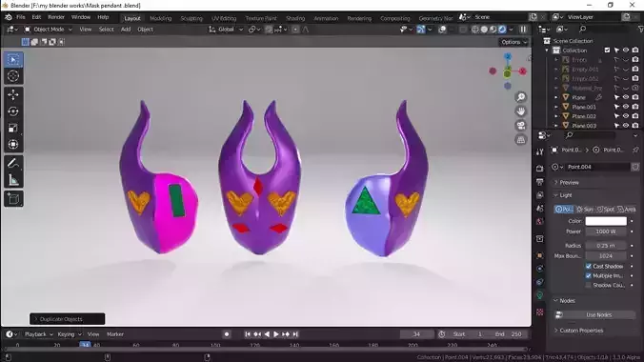Select the Measure tool
Image resolution: width=644 pixels, height=362 pixels.
tap(13, 179)
